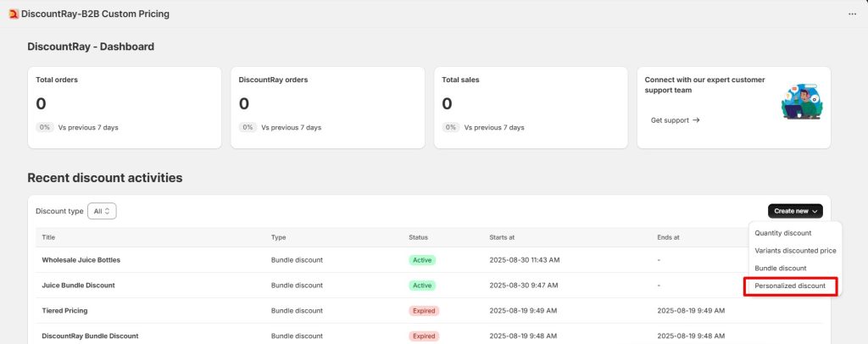Pick Personalized discount from the menu
Viewport: 868px width, 344px height.
pos(790,286)
